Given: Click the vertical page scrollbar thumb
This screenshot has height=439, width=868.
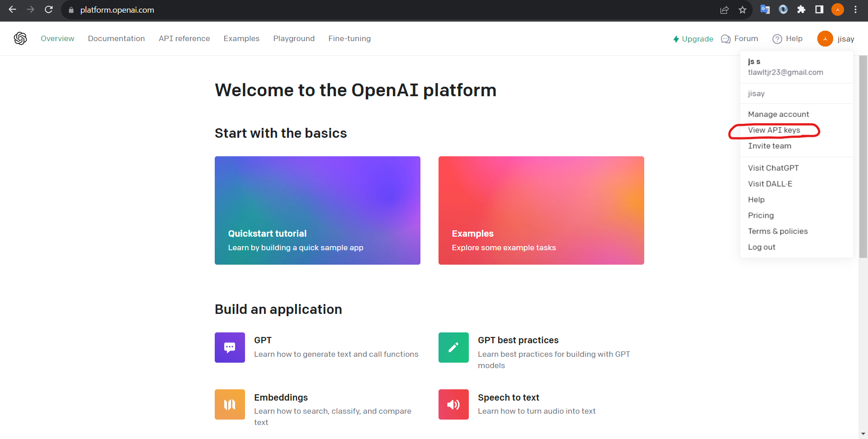Looking at the screenshot, I should click(863, 156).
